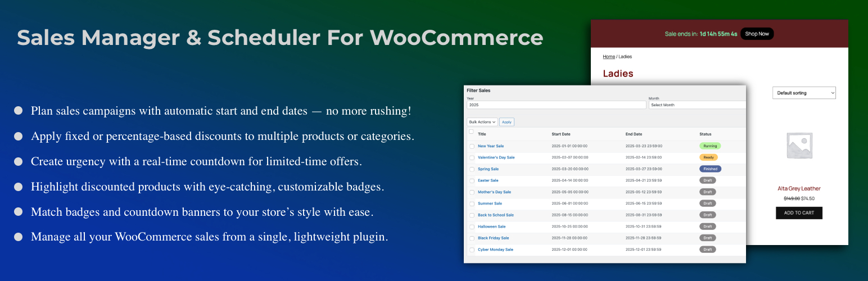Tick the select-all checkbox beside Title header
Viewport: 868px width, 281px height.
472,132
